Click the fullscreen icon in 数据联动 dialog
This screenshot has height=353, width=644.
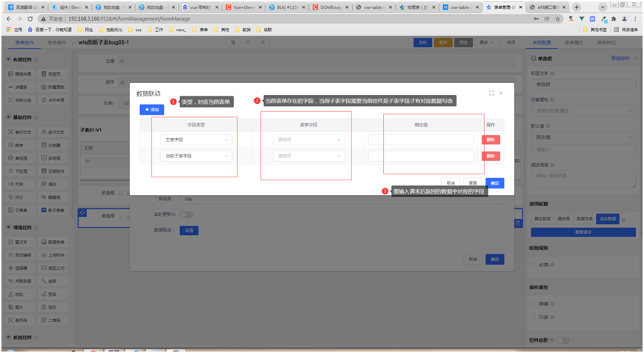491,93
